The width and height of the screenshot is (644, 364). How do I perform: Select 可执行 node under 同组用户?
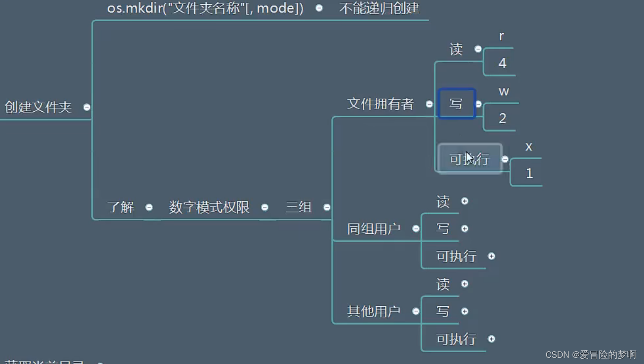456,257
